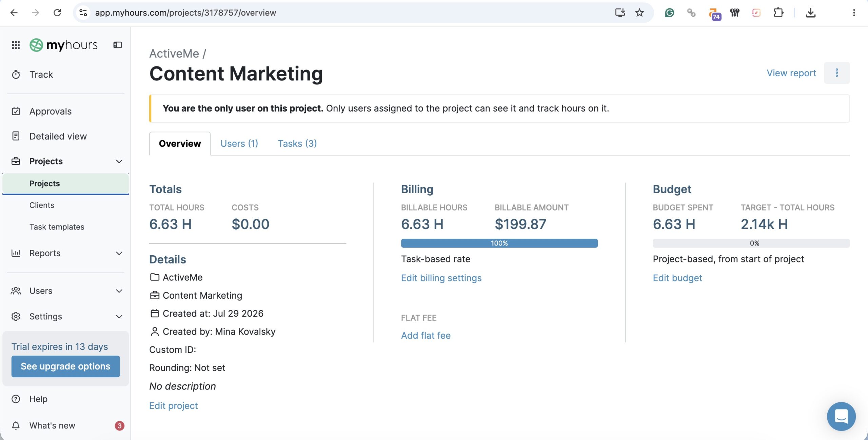Click the ActiveMe folder icon in Details
The width and height of the screenshot is (868, 440).
tap(155, 277)
